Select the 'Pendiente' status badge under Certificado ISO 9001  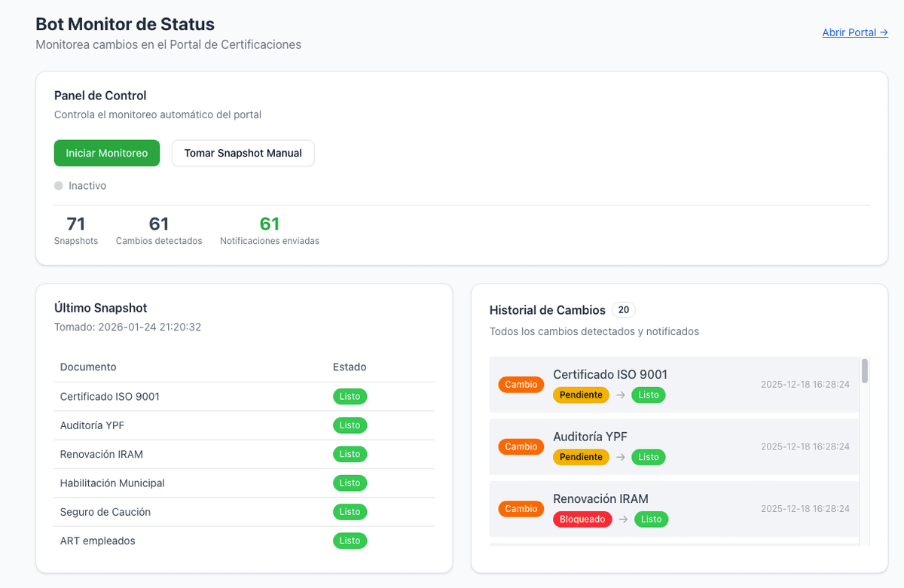point(581,395)
